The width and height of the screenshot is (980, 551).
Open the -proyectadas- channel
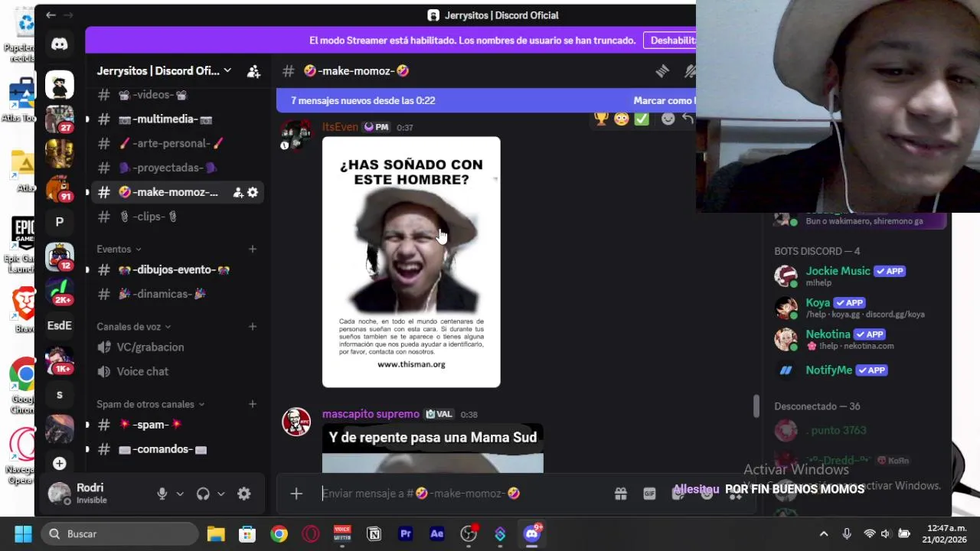pos(177,168)
